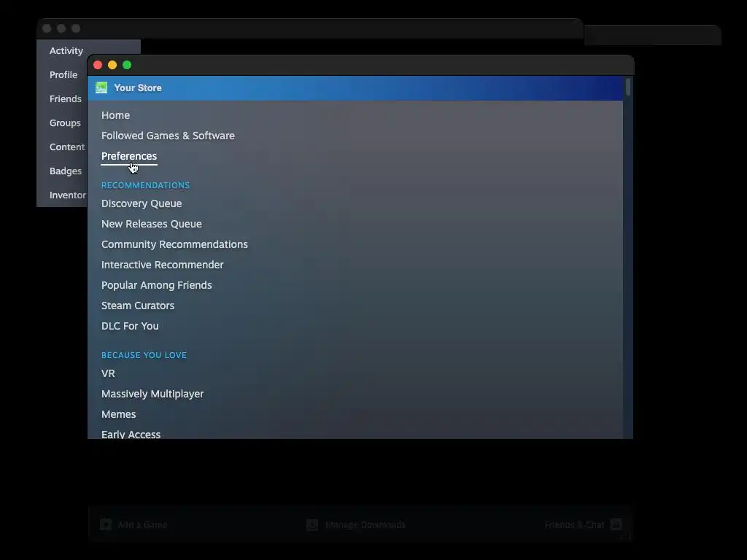
Task: Close the front Steam window
Action: click(x=98, y=65)
